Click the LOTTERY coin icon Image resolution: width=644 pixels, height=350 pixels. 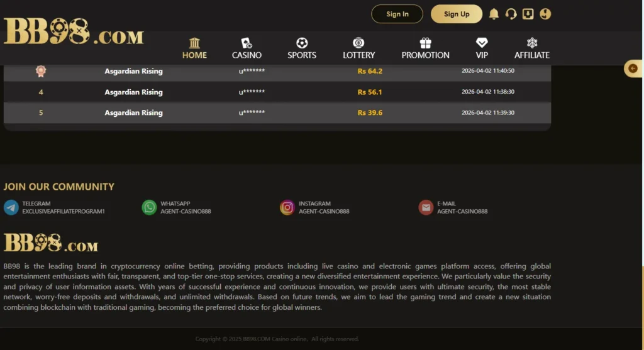(x=358, y=43)
